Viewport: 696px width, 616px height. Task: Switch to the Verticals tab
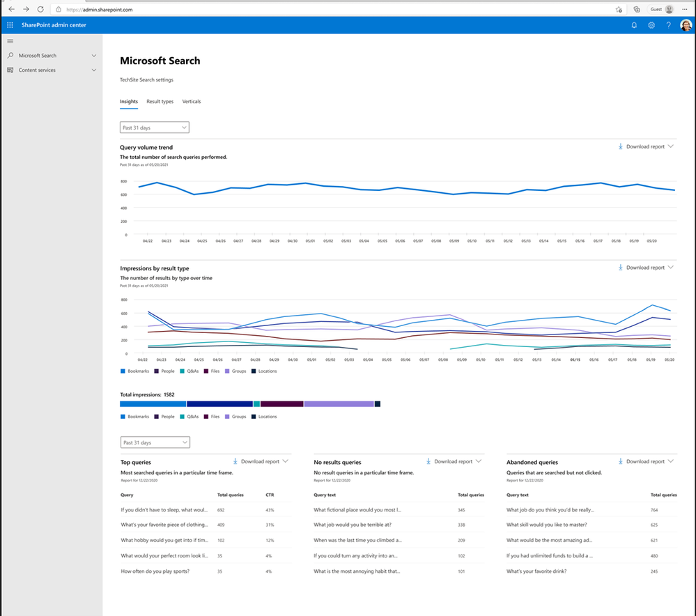coord(192,102)
